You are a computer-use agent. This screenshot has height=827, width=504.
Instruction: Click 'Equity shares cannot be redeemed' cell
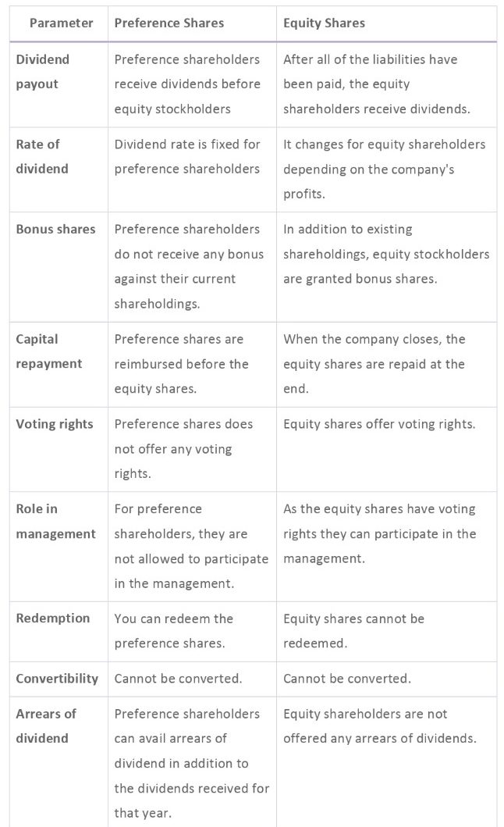coord(353,631)
